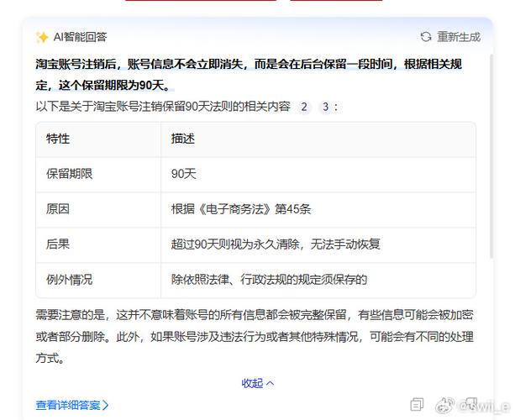Viewport: 515px width, 420px height.
Task: Click the AI sparkle star icon
Action: point(42,37)
